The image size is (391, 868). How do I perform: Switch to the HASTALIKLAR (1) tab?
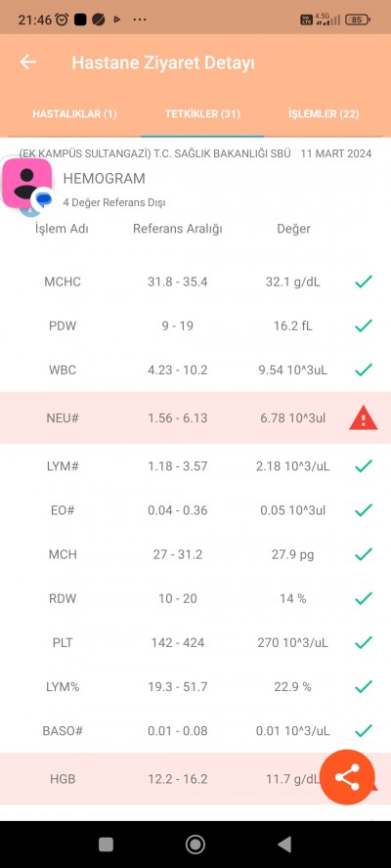(x=74, y=114)
